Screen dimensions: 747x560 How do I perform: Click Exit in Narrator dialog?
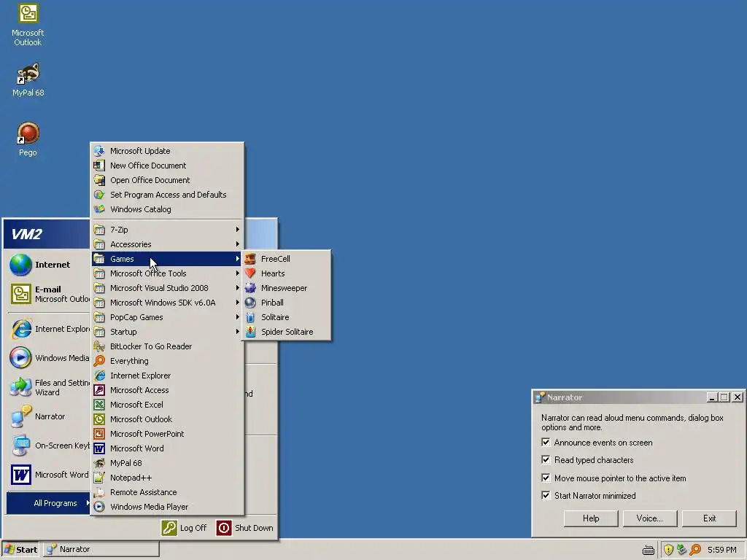[709, 518]
